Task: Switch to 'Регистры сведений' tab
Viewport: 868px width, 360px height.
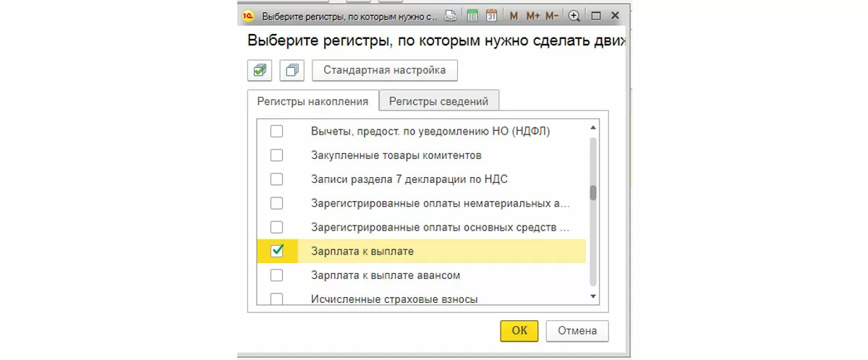Action: pos(439,101)
